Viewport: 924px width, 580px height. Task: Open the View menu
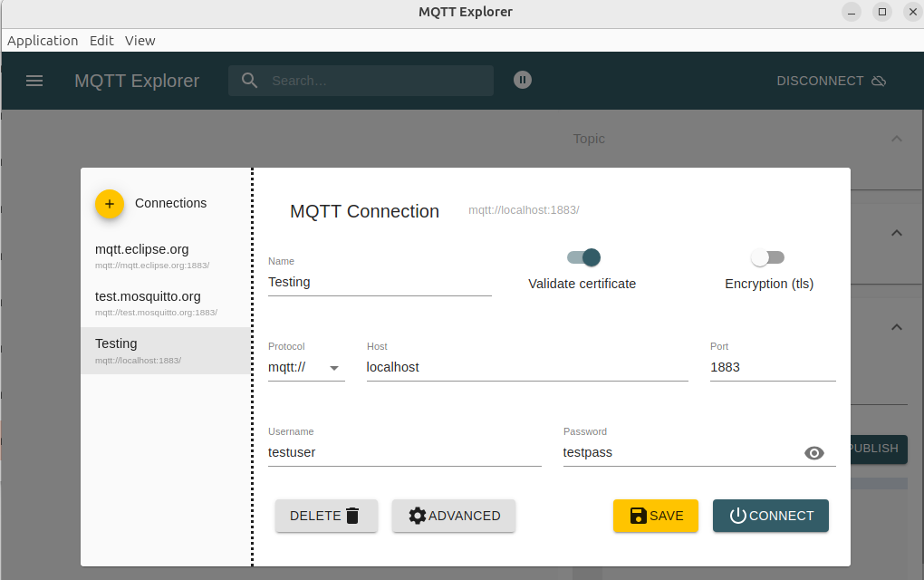pos(140,41)
